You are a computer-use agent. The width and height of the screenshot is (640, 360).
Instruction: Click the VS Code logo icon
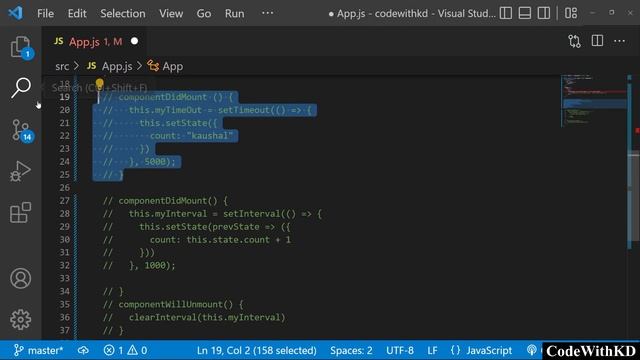point(15,13)
